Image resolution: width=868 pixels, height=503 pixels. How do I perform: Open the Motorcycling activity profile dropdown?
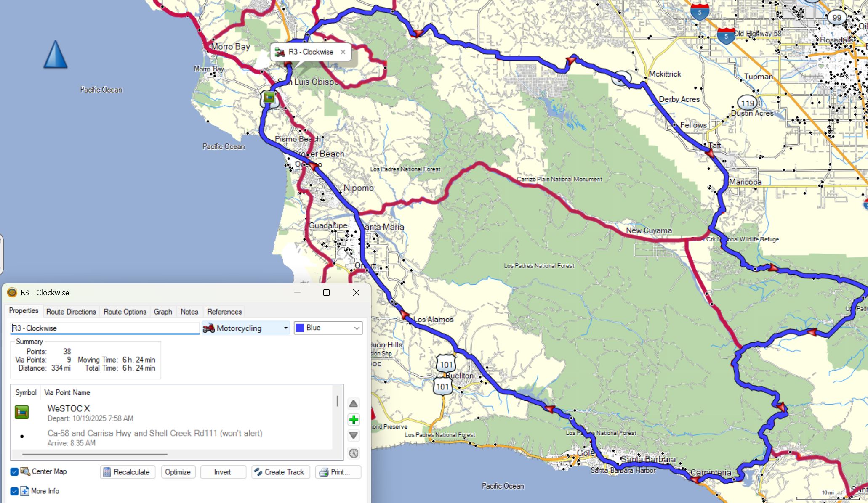click(x=246, y=328)
